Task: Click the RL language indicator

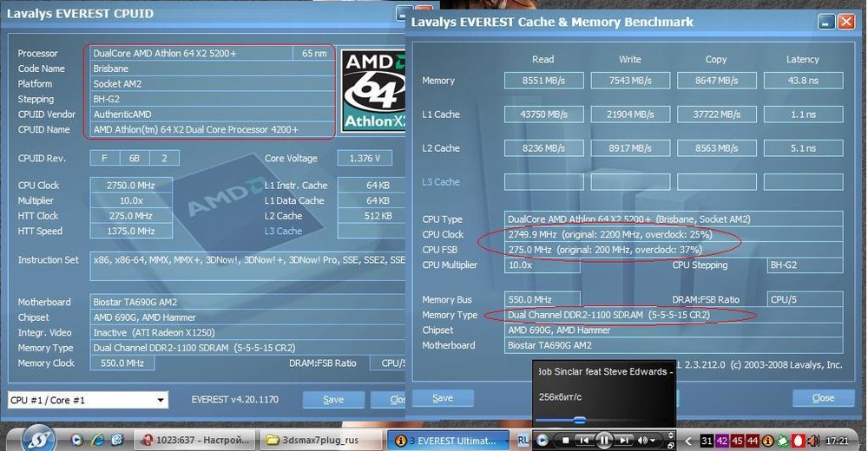Action: click(x=523, y=441)
